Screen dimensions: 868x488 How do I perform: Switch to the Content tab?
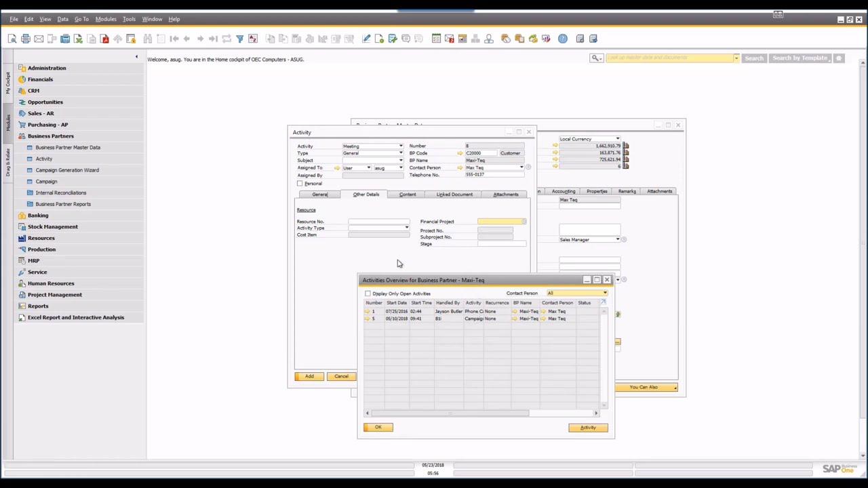(408, 195)
